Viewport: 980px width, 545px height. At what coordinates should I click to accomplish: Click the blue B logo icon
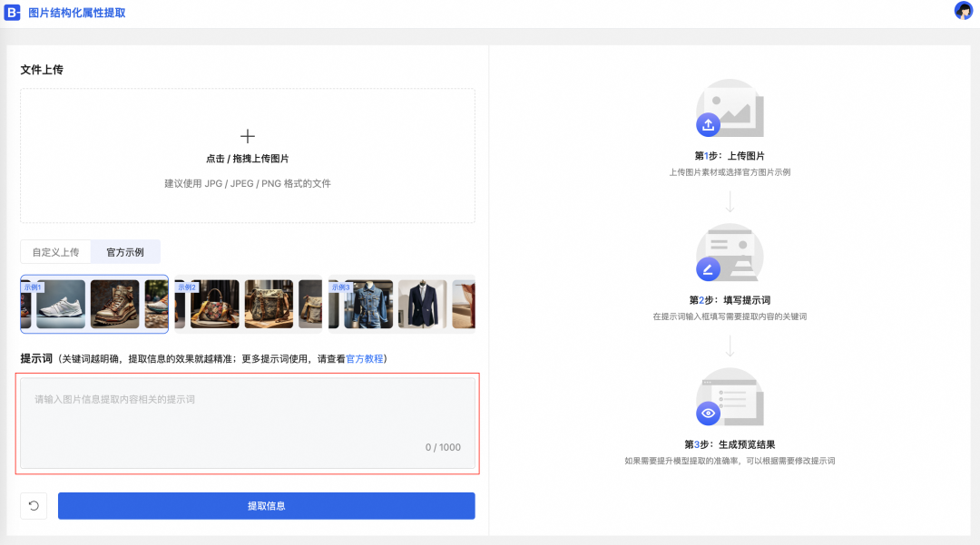pyautogui.click(x=12, y=13)
